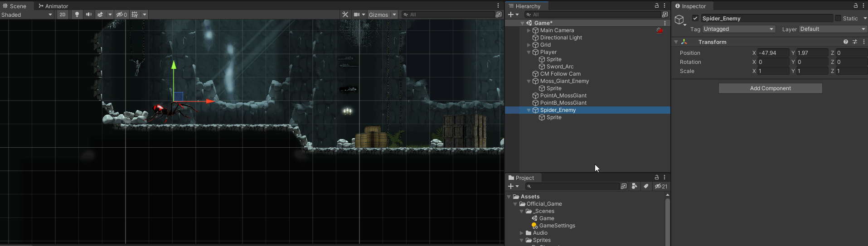Image resolution: width=868 pixels, height=246 pixels.
Task: Lock the Inspector panel
Action: (855, 6)
